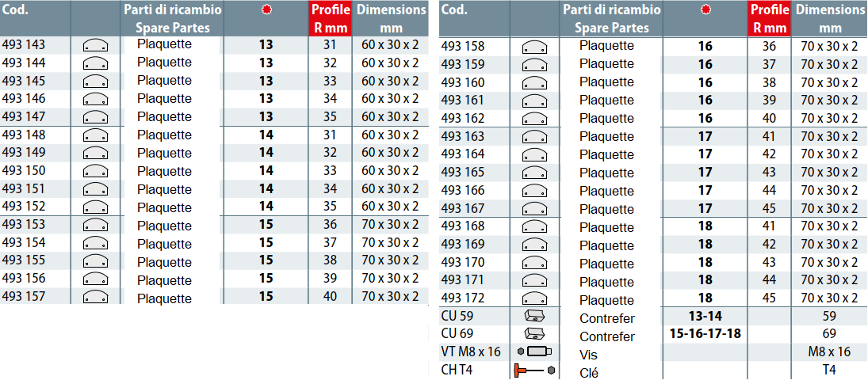
Task: Click the red Profile R mm header in left table
Action: 330,19
